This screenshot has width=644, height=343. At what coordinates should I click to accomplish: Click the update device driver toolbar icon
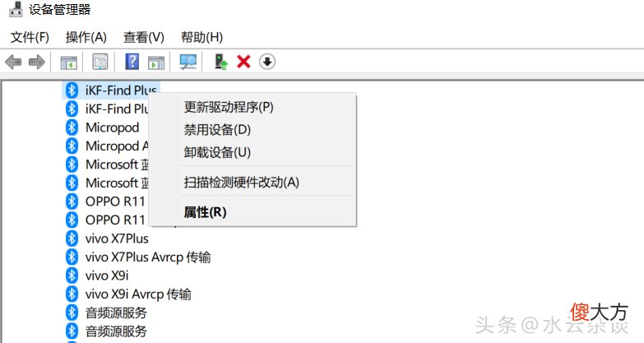pos(221,62)
